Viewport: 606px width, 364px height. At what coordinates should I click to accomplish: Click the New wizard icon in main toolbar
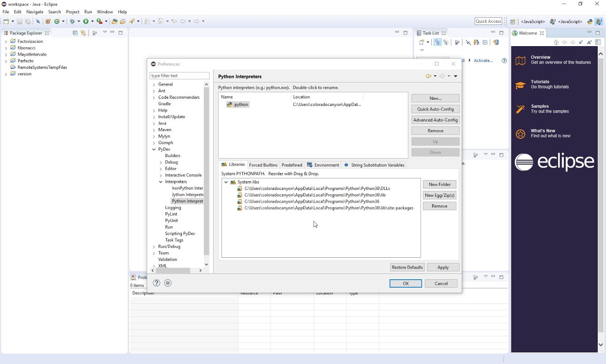6,22
